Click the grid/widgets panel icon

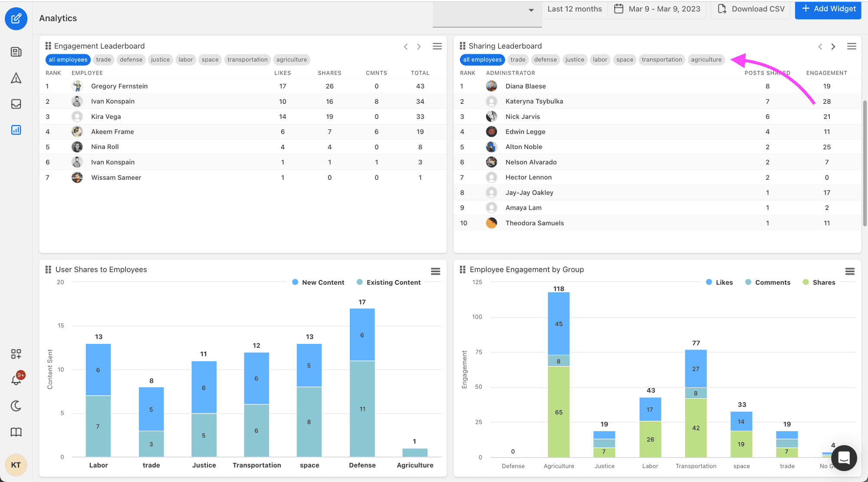tap(16, 353)
